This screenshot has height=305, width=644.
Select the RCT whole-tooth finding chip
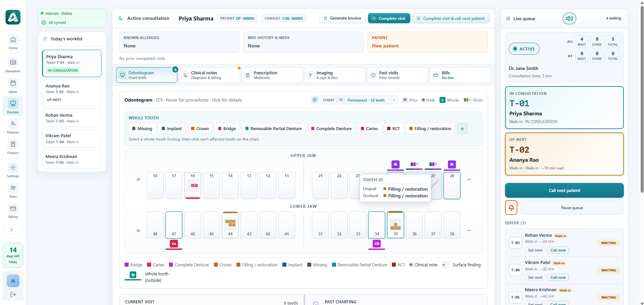394,128
